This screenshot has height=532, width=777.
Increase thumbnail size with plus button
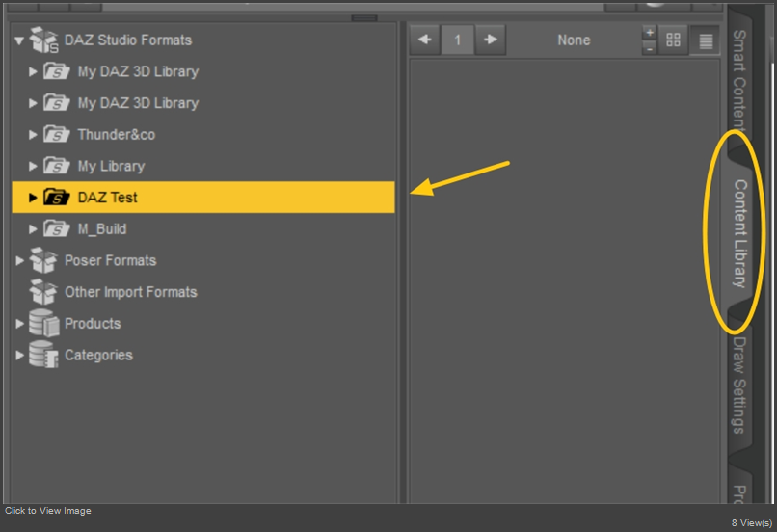[649, 33]
